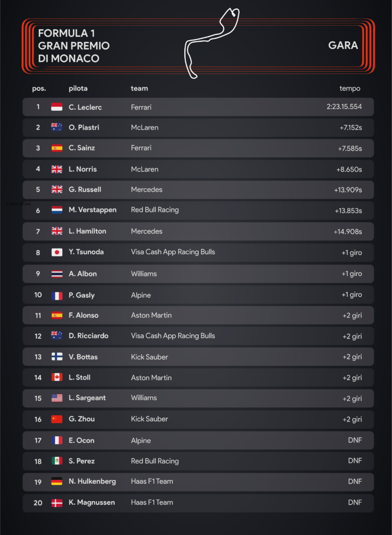
Task: Click the Finnish flag beside V. Bottas
Action: pos(57,357)
